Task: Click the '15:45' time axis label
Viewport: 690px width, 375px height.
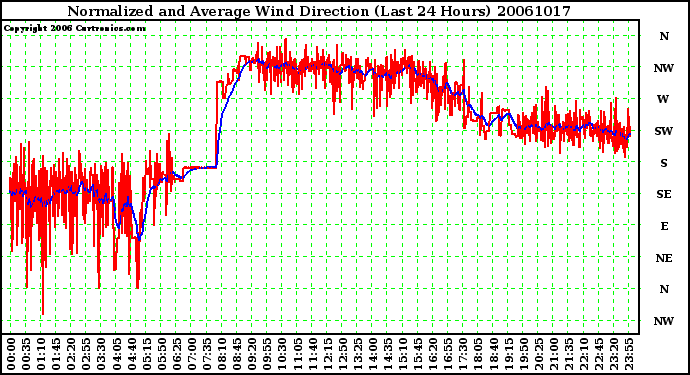Action: pyautogui.click(x=418, y=354)
